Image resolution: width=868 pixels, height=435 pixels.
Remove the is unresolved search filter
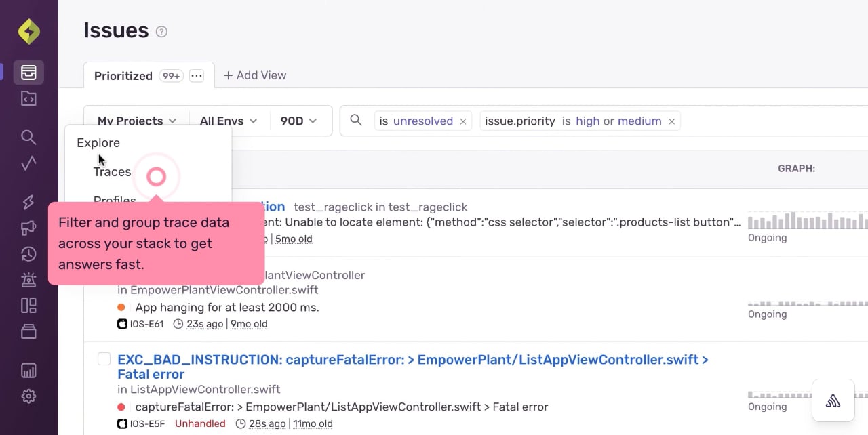463,121
